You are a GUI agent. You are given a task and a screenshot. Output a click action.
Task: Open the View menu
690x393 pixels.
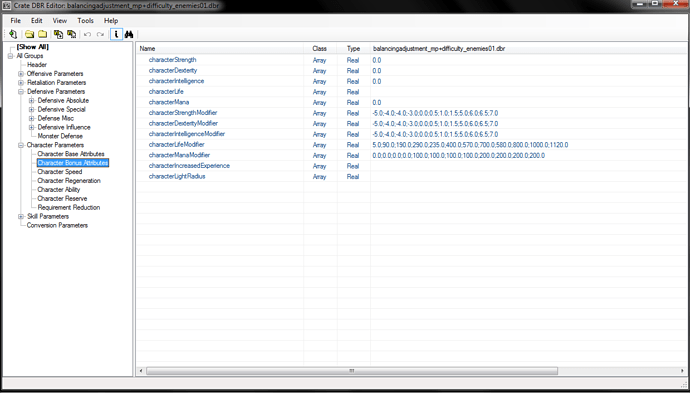click(60, 21)
